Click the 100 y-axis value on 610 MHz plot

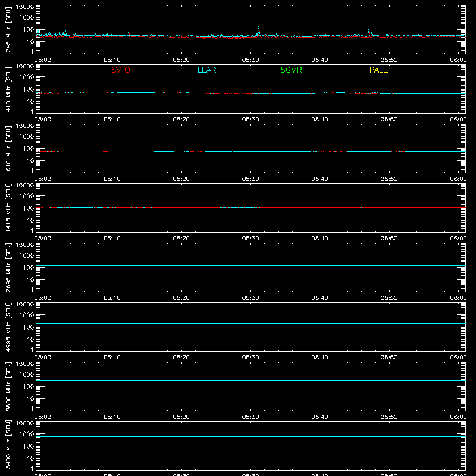[29, 149]
